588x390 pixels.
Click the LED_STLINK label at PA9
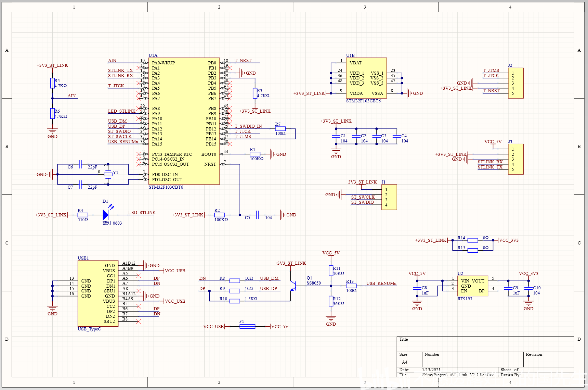pos(122,111)
